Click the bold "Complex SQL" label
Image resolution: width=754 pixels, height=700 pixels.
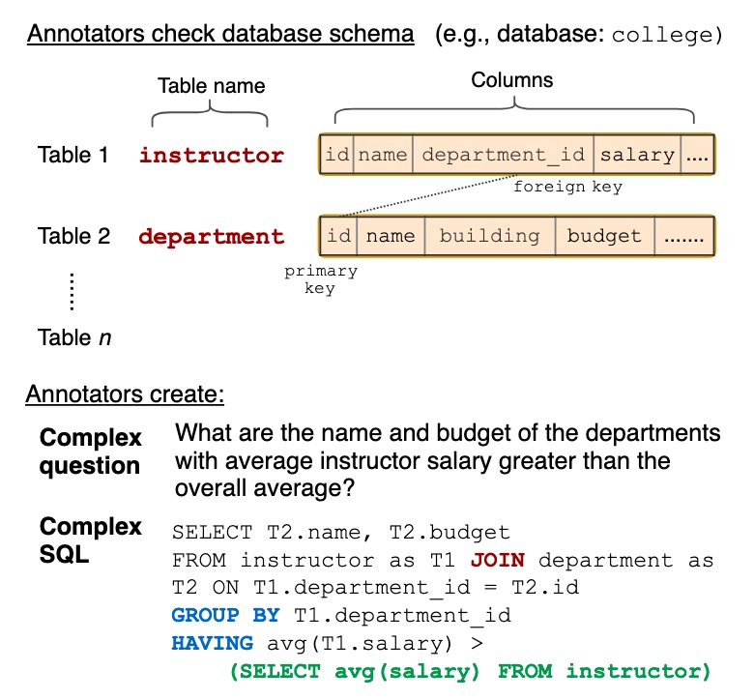tap(91, 540)
